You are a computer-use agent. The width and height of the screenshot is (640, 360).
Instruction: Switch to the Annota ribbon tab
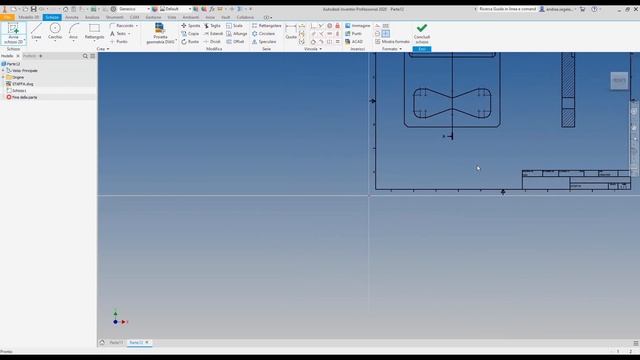(x=72, y=17)
